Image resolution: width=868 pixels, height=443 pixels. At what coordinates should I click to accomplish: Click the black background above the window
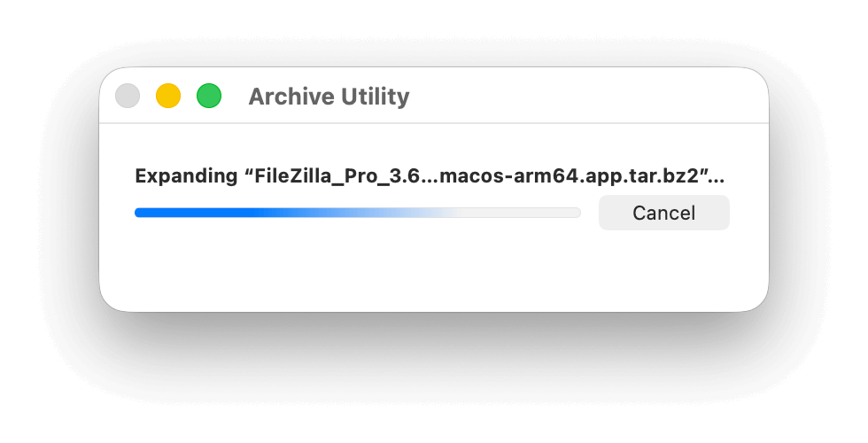434,31
